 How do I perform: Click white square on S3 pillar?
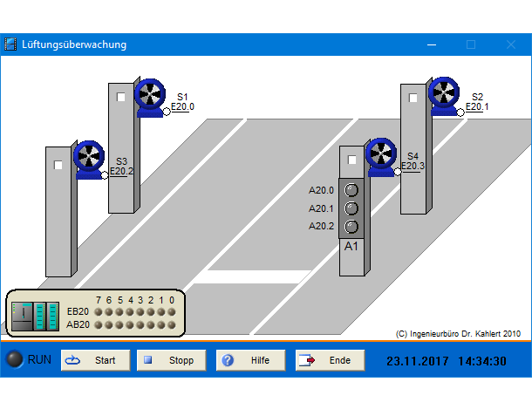pyautogui.click(x=58, y=165)
